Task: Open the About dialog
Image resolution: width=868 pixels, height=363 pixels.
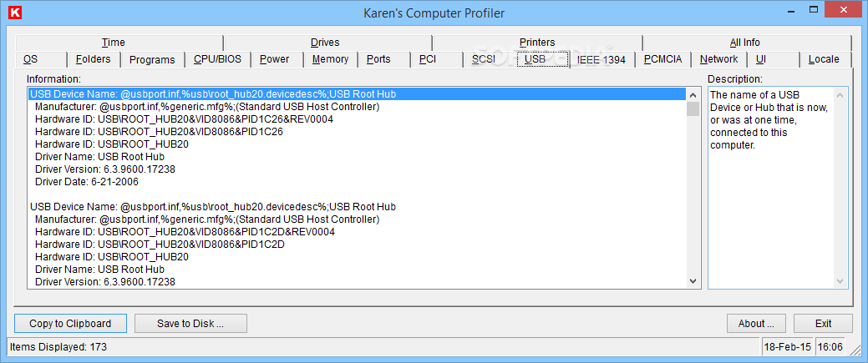Action: [x=757, y=324]
